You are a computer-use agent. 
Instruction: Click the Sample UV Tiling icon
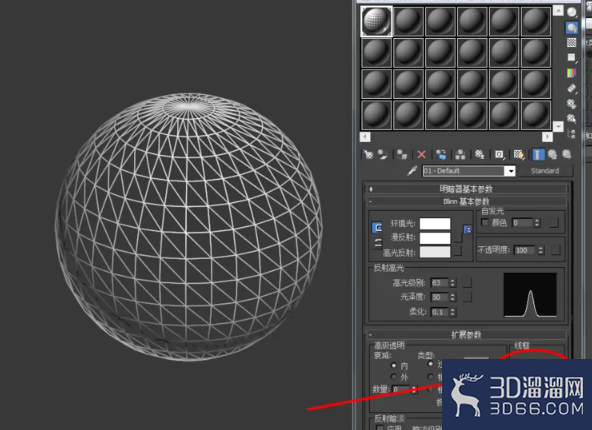[572, 58]
